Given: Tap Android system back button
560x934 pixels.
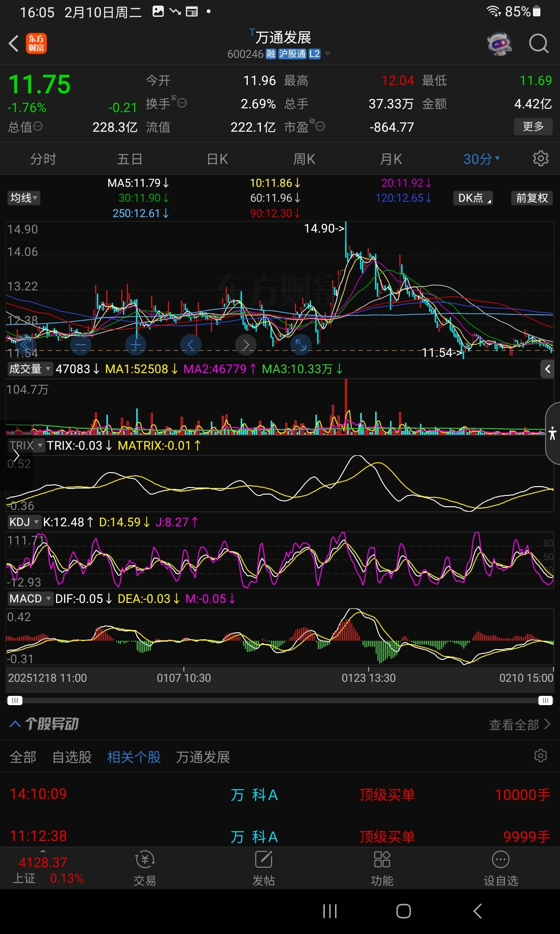Looking at the screenshot, I should [477, 911].
